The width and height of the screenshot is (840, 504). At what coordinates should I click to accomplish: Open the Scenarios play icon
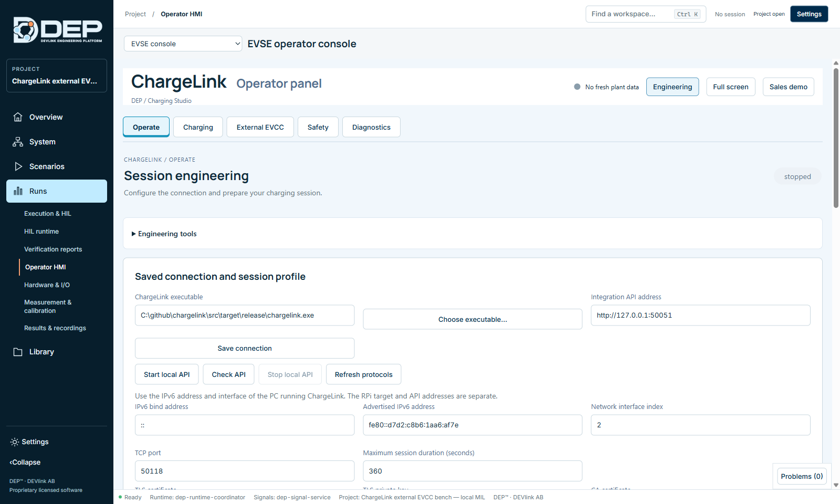[18, 166]
